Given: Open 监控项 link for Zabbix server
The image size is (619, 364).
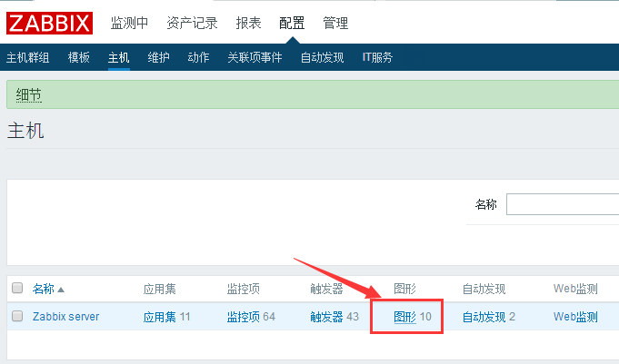Looking at the screenshot, I should [244, 317].
